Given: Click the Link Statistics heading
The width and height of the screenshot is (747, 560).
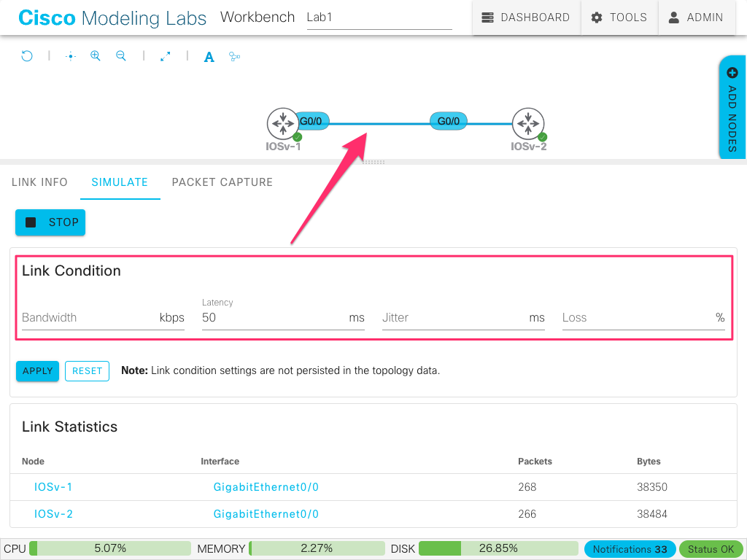Looking at the screenshot, I should click(x=69, y=427).
